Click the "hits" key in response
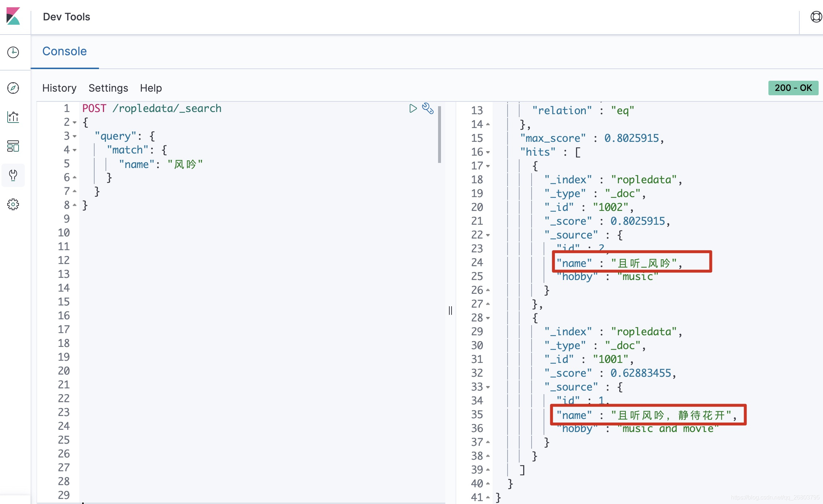 point(538,152)
